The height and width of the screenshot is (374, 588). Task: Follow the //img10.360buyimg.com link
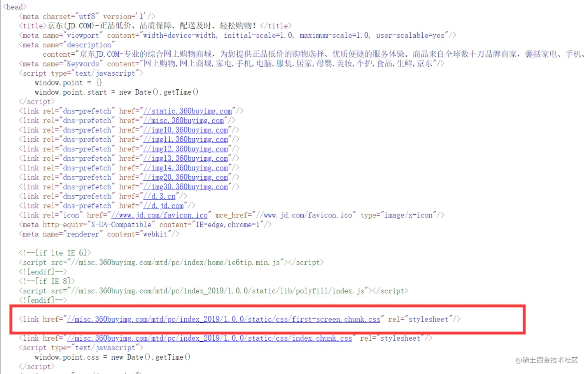click(185, 130)
